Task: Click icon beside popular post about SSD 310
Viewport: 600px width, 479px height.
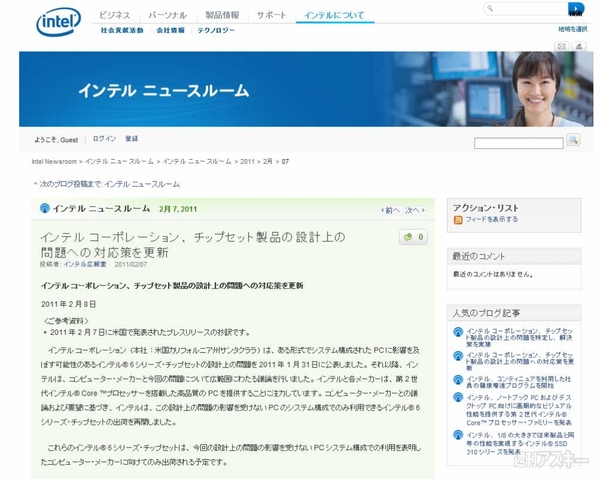Action: (x=458, y=435)
